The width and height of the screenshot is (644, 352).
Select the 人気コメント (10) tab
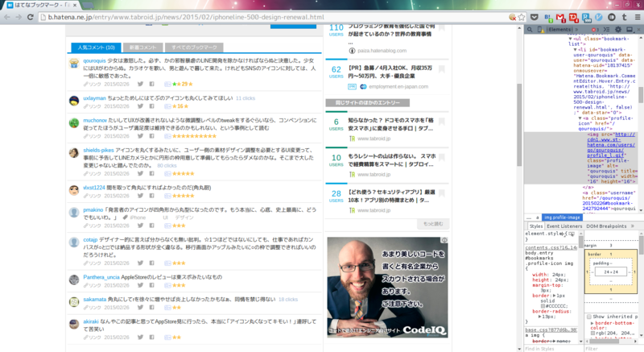pos(96,48)
